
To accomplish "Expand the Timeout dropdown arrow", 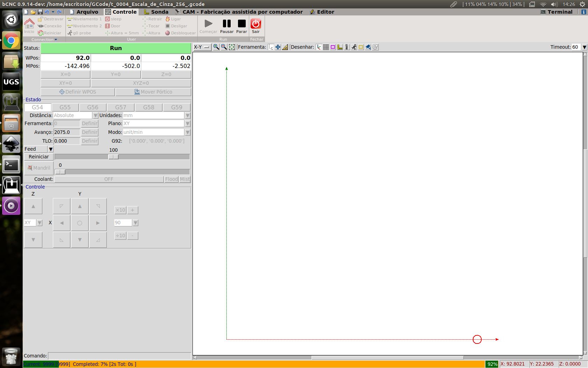I will [x=584, y=47].
